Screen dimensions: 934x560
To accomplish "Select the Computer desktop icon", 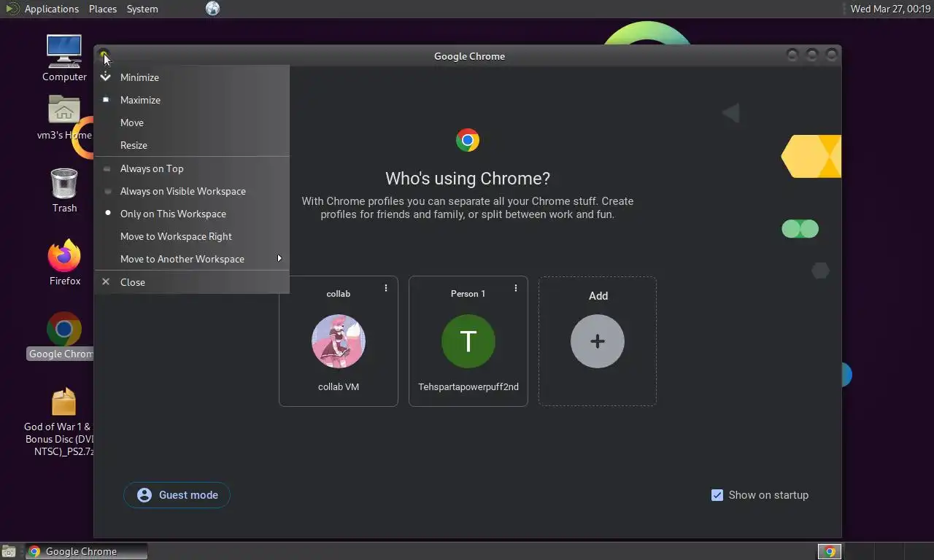I will [x=64, y=58].
